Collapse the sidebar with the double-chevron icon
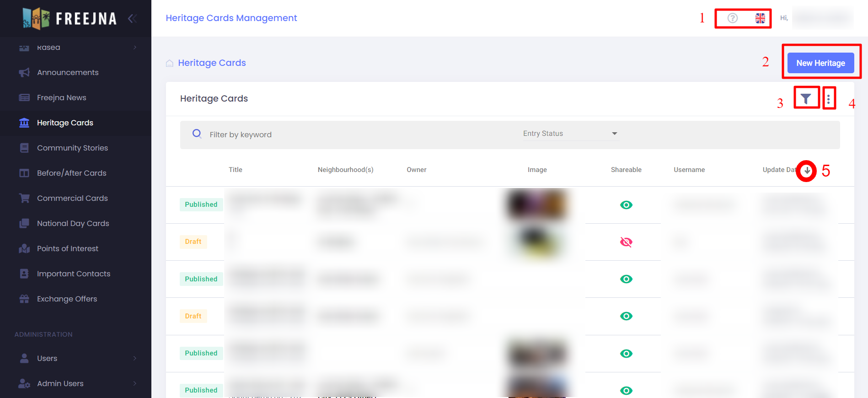868x398 pixels. click(x=132, y=18)
